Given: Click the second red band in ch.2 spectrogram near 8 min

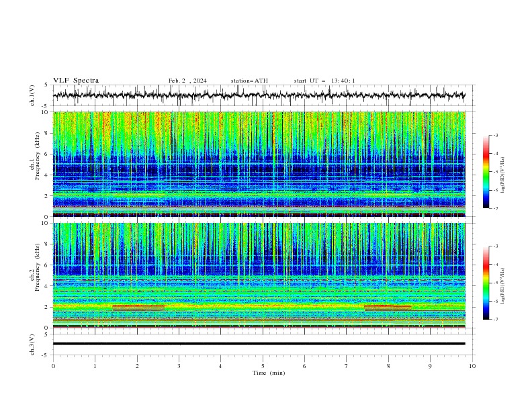Looking at the screenshot, I should click(388, 308).
